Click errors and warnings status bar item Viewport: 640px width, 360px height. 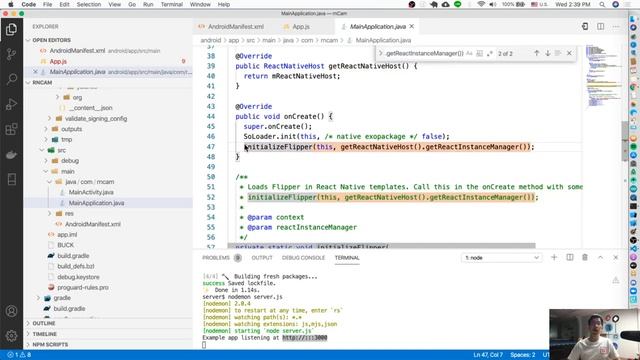[x=19, y=355]
